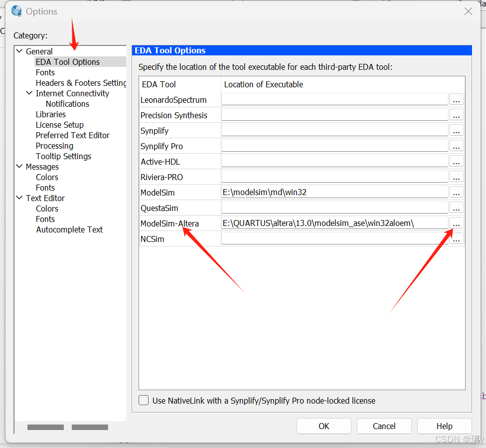The image size is (486, 448).
Task: Open Colors under Text Editor
Action: [x=47, y=209]
